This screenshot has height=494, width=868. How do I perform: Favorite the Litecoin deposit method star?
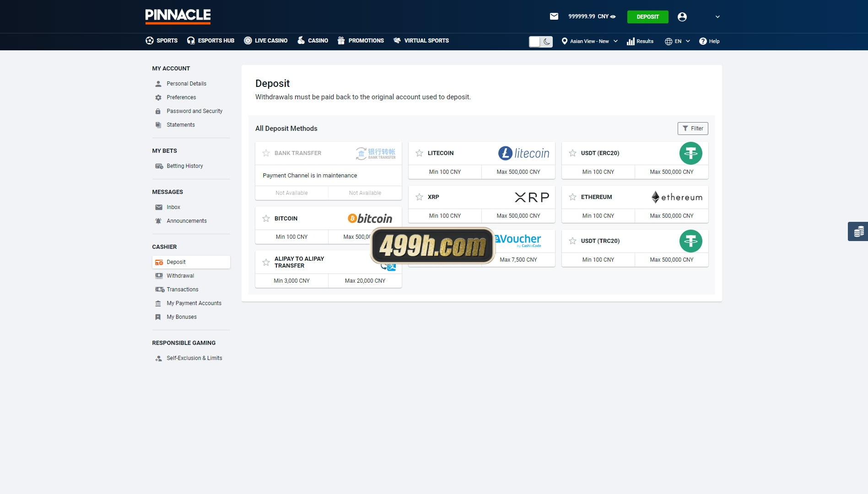click(x=419, y=153)
